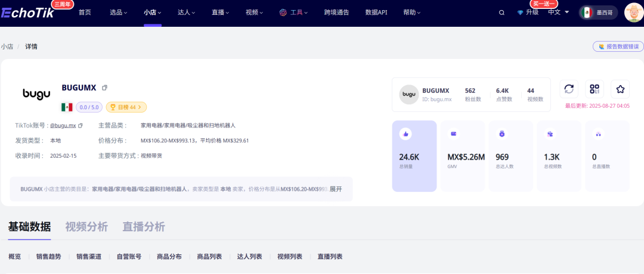Open the @bugu.mx TikTok account link
This screenshot has height=274, width=644.
pos(63,125)
